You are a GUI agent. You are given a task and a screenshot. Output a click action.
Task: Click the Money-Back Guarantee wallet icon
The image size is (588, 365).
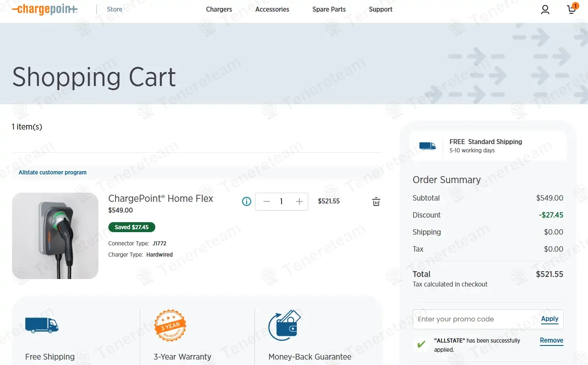(285, 325)
